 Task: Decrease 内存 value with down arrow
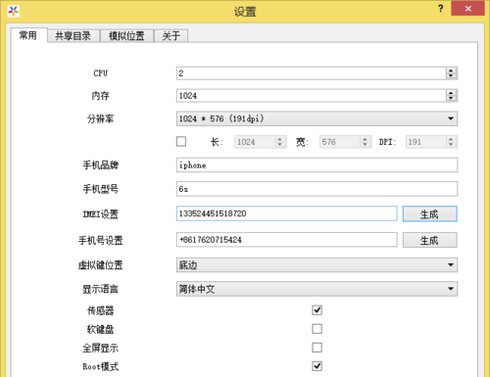pos(451,99)
